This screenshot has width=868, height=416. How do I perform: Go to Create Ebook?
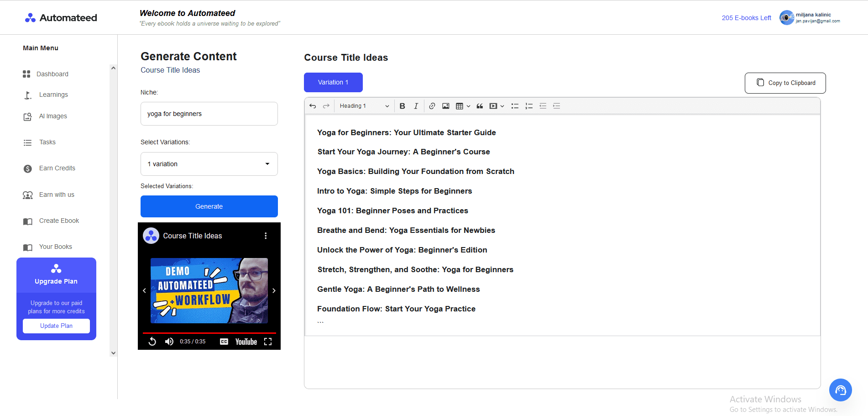58,221
